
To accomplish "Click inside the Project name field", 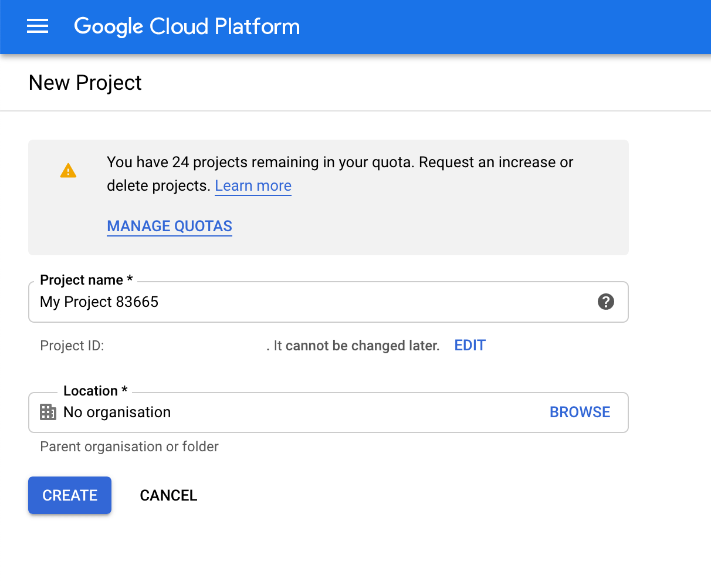I will point(293,302).
